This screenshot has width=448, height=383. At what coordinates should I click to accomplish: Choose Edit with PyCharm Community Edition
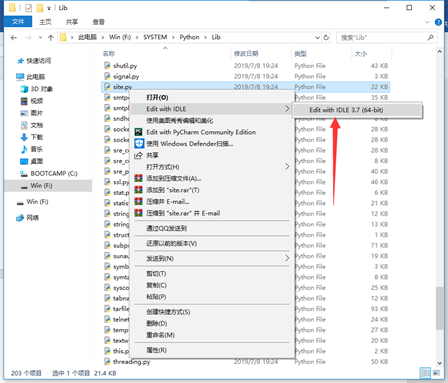point(201,132)
